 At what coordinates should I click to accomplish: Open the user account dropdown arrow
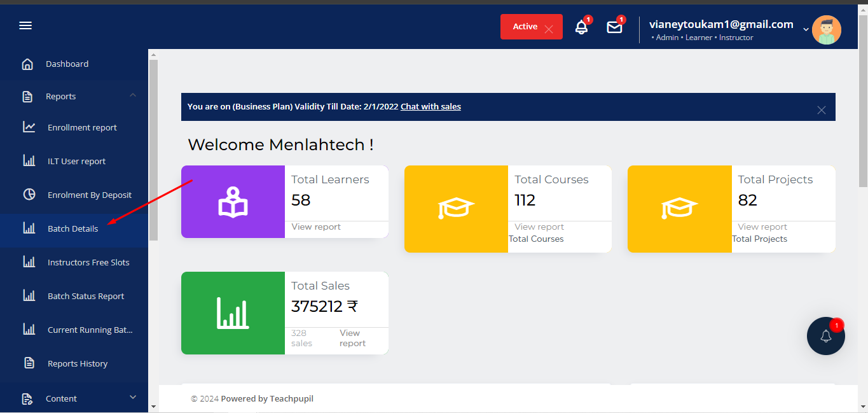[806, 29]
